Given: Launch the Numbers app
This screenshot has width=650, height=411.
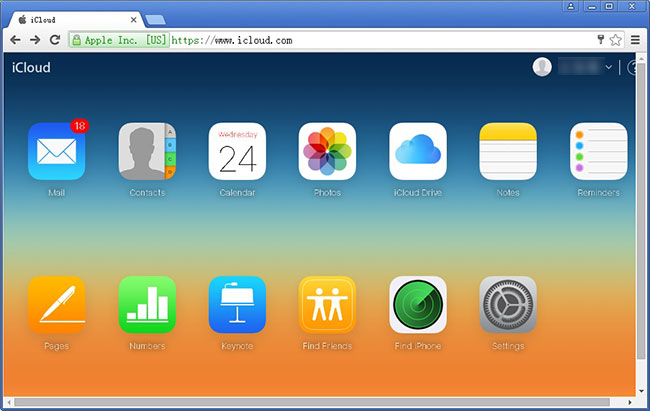Looking at the screenshot, I should (x=147, y=305).
